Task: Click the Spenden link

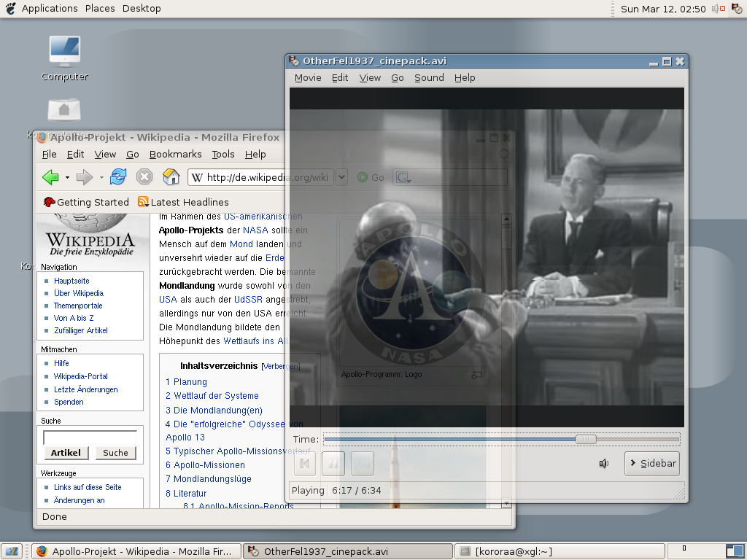Action: [69, 402]
